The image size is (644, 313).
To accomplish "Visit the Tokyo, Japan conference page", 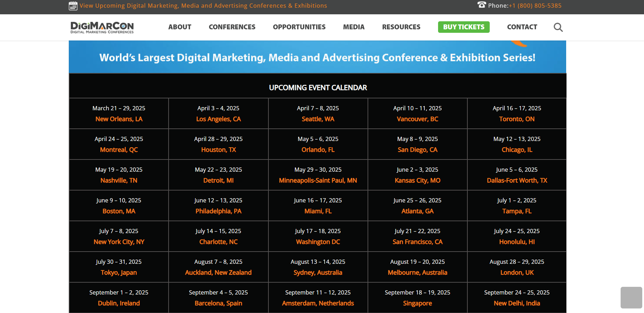I will point(119,273).
